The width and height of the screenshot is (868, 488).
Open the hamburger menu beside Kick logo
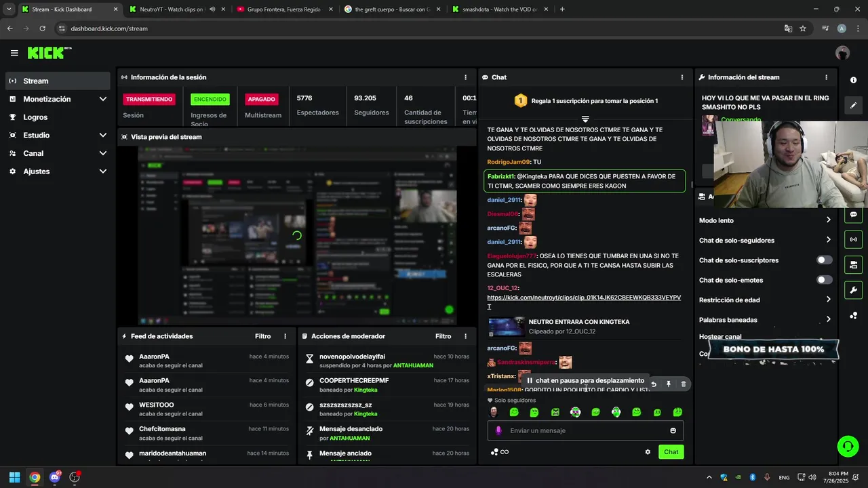click(14, 53)
